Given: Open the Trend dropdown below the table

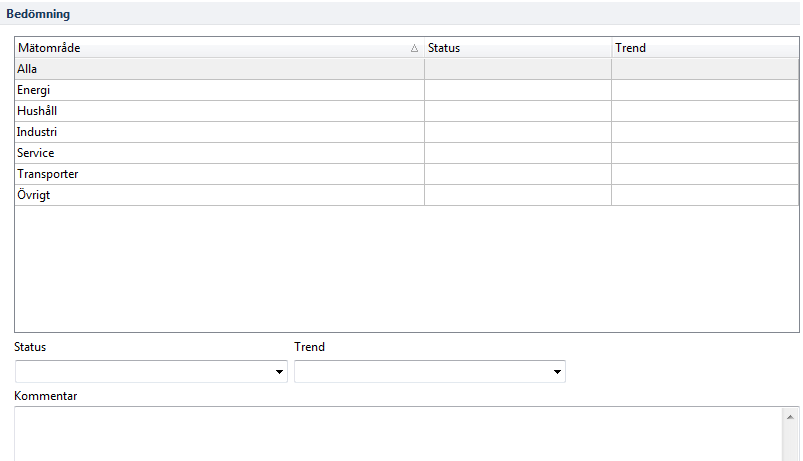Looking at the screenshot, I should pyautogui.click(x=421, y=372).
